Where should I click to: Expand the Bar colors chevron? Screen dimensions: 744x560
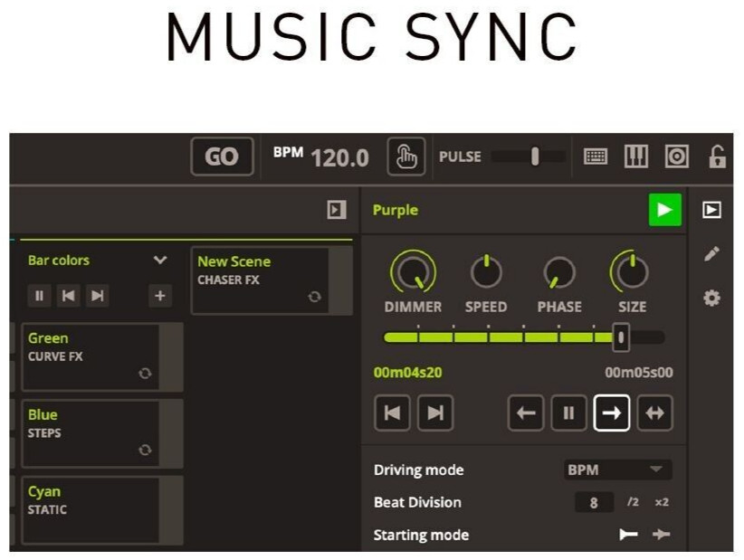point(160,261)
